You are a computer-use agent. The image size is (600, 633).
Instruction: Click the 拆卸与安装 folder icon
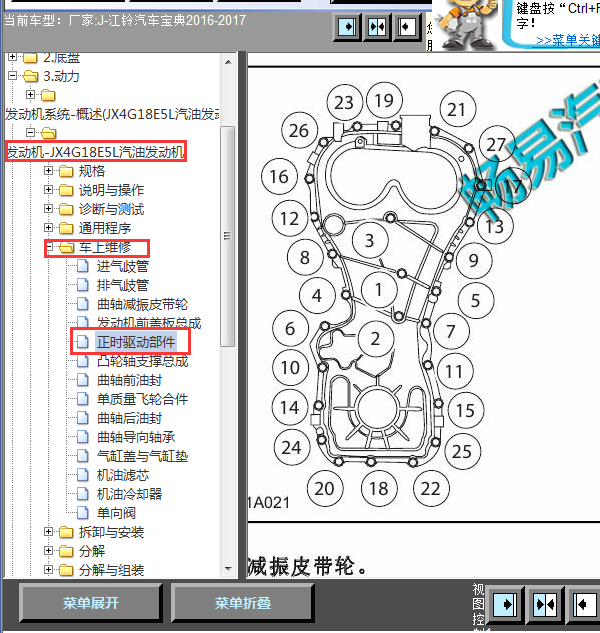click(66, 532)
